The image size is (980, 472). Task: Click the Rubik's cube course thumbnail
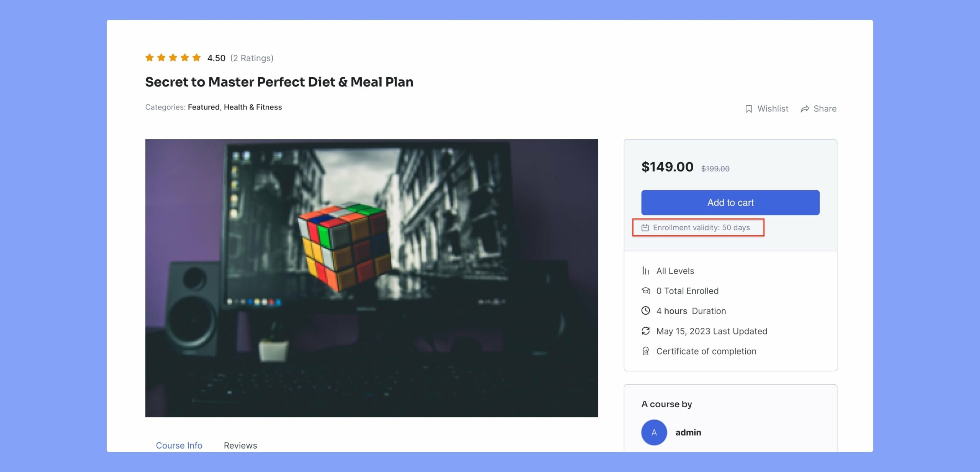371,278
